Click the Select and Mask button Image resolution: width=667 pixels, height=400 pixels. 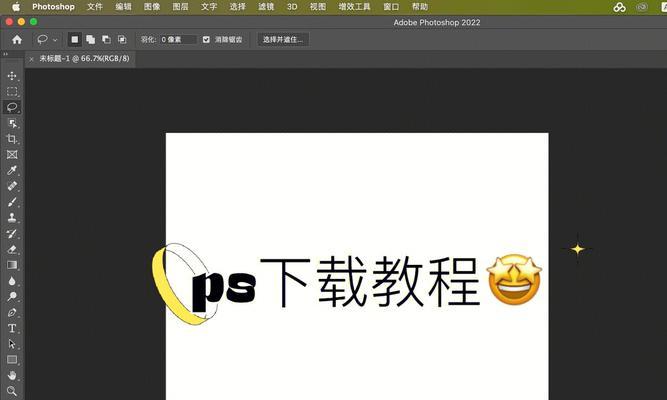(283, 40)
